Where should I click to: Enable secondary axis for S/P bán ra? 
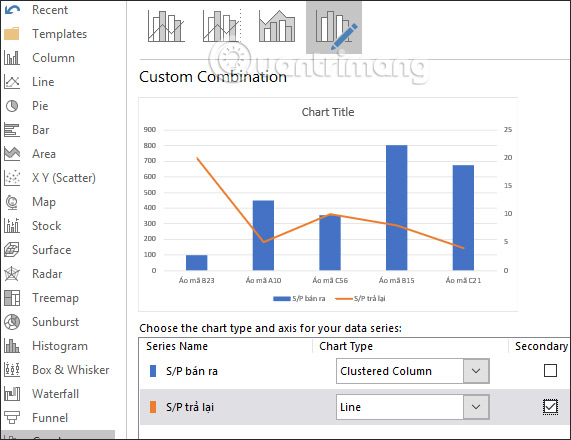tap(550, 371)
